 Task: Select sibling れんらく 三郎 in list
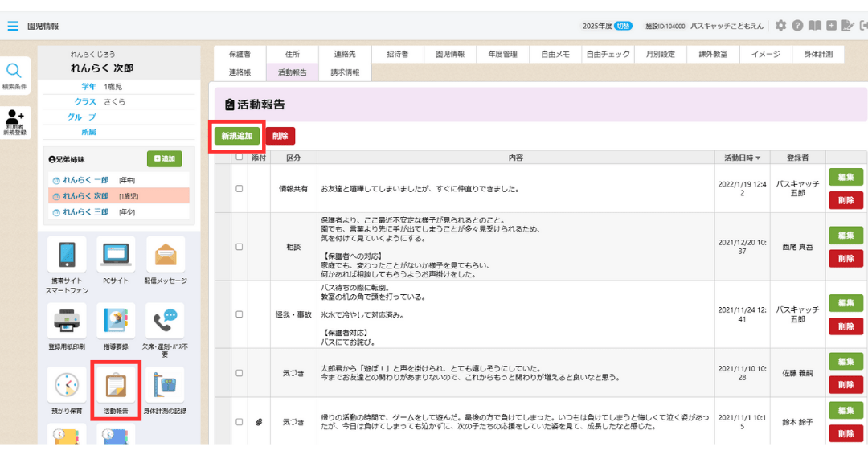click(x=85, y=212)
